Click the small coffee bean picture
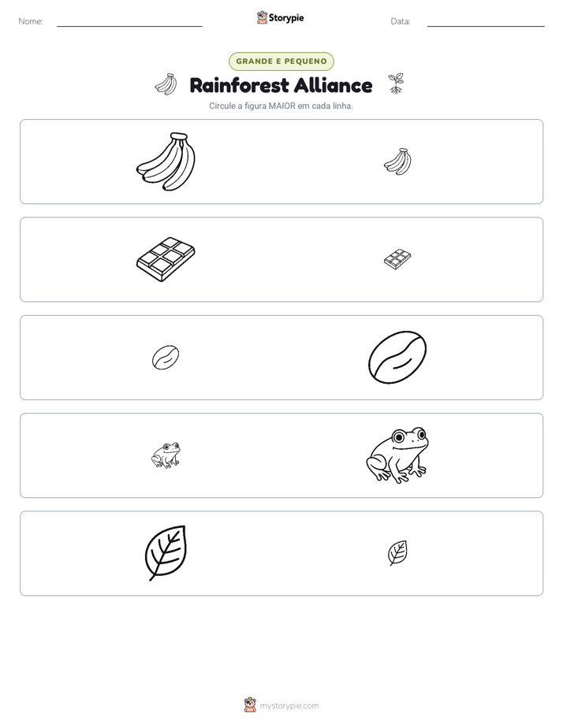This screenshot has width=563, height=728. point(166,358)
